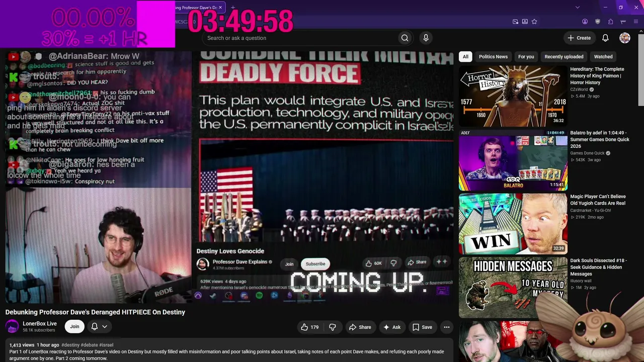Toggle notification bell for LonerBox Live
644x362 pixels.
click(94, 327)
